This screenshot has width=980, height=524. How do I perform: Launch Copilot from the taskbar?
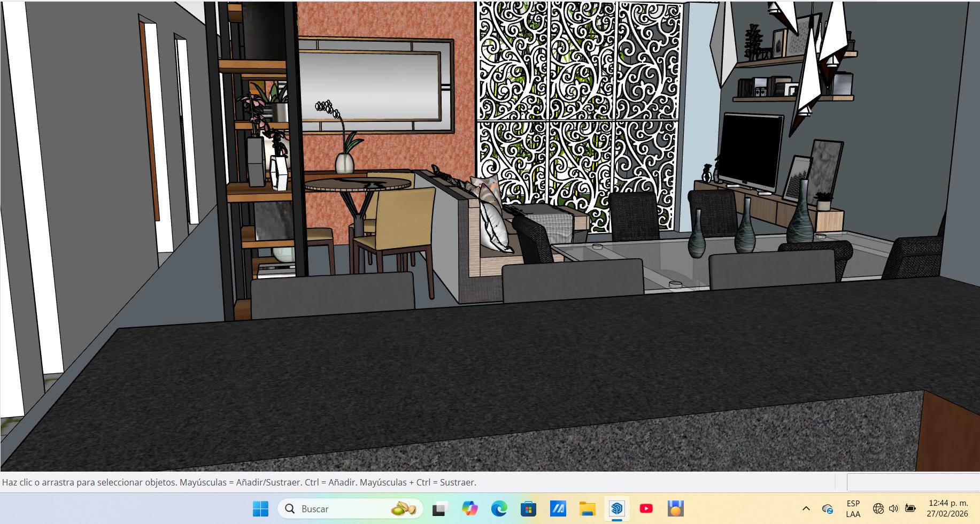(x=469, y=508)
